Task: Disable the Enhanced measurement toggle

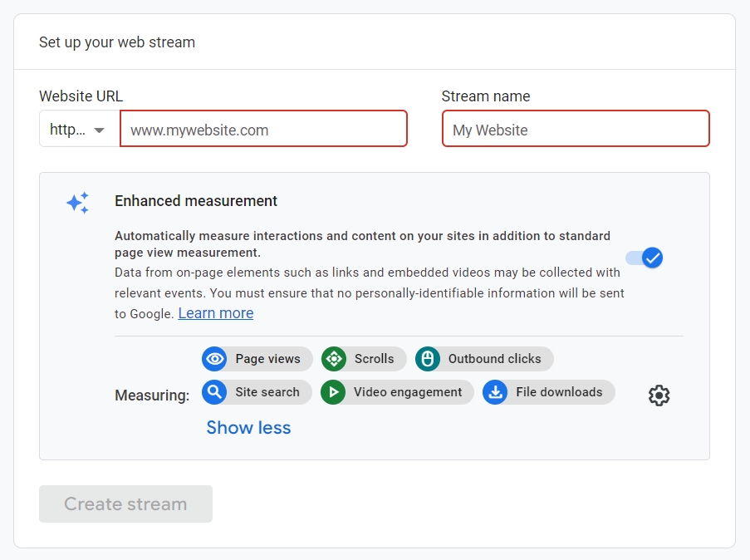Action: tap(645, 258)
